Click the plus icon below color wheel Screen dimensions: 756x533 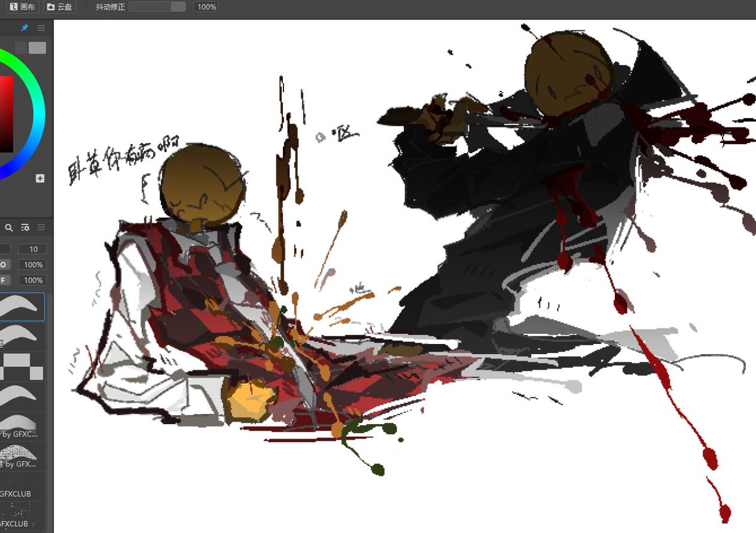click(x=40, y=178)
